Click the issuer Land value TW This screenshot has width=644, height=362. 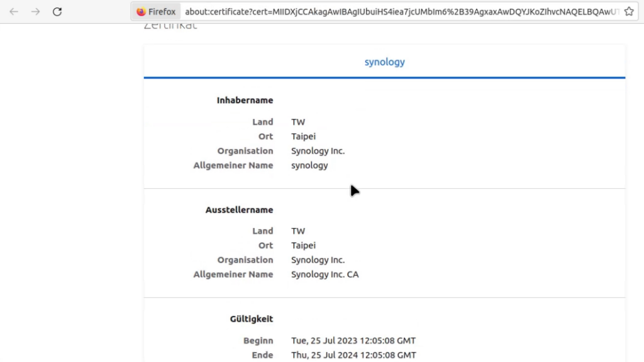pyautogui.click(x=298, y=231)
